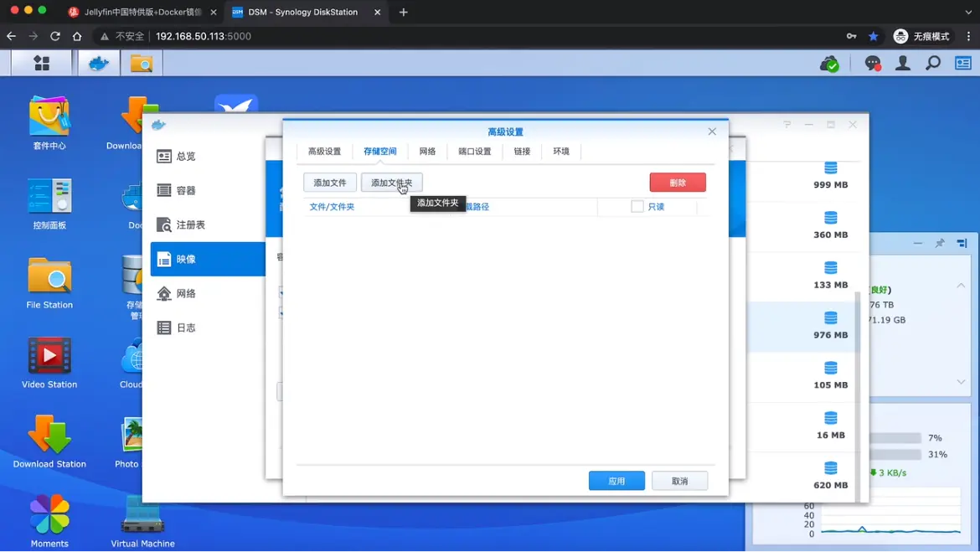Click the Docker whale taskbar icon

[x=99, y=64]
